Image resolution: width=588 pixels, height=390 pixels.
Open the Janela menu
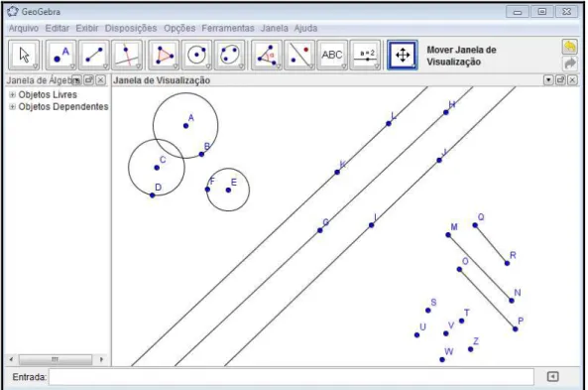[x=275, y=28]
